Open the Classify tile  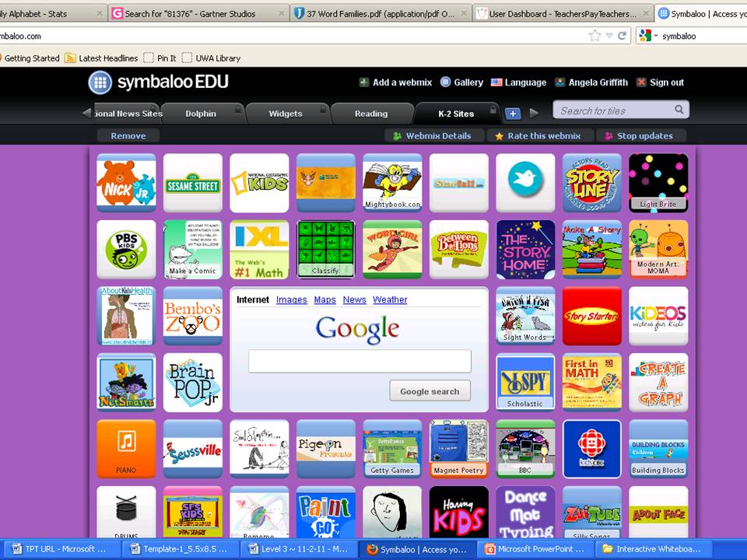click(x=326, y=250)
